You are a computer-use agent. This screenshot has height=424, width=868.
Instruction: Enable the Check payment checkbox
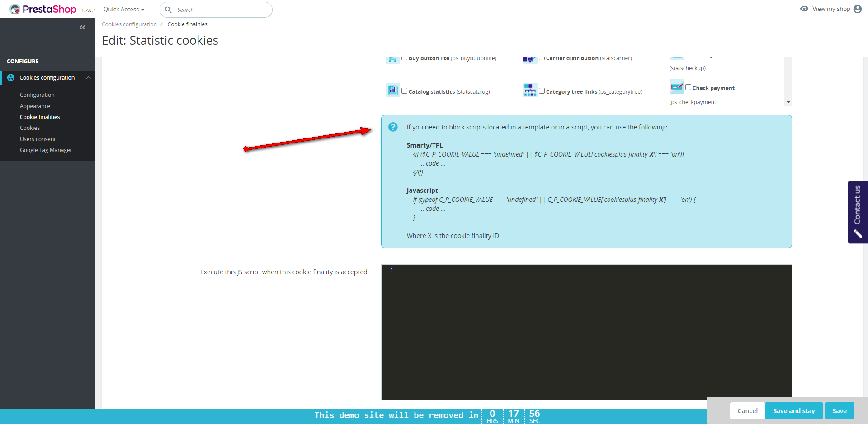688,87
